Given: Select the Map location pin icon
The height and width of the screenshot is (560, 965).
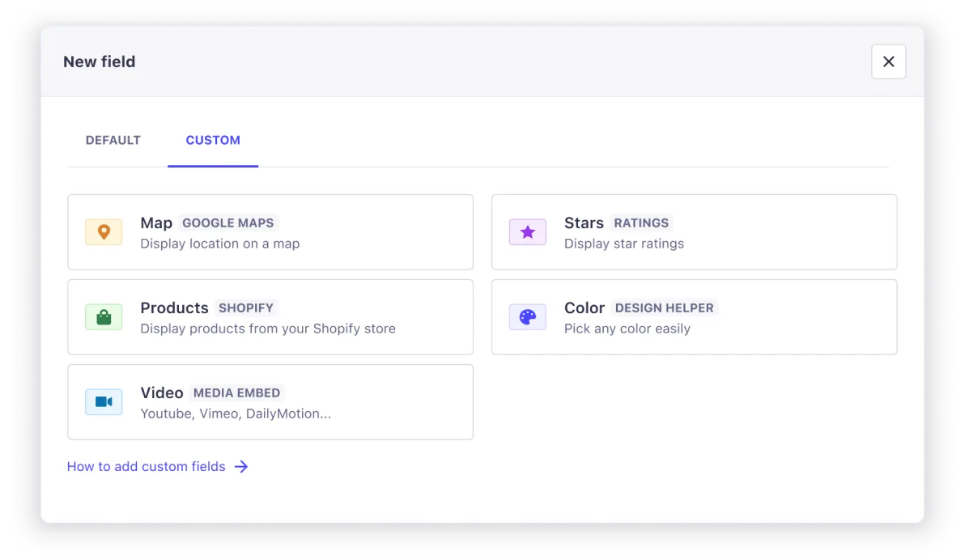Looking at the screenshot, I should coord(104,232).
